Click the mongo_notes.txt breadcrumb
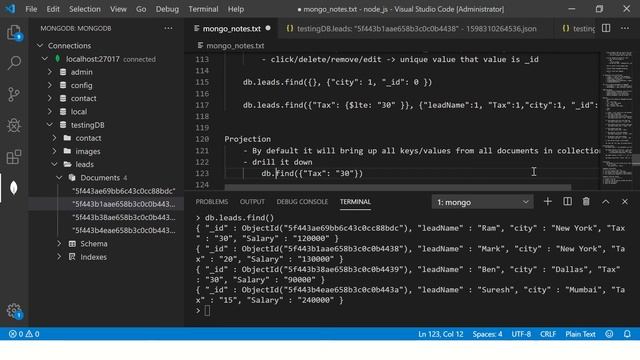The height and width of the screenshot is (360, 640). coord(235,45)
